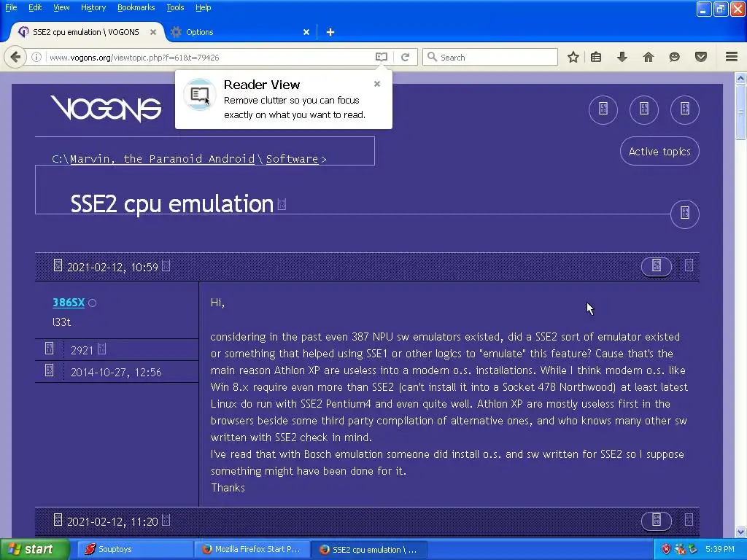Open the File menu
This screenshot has height=560, width=747.
(11, 7)
